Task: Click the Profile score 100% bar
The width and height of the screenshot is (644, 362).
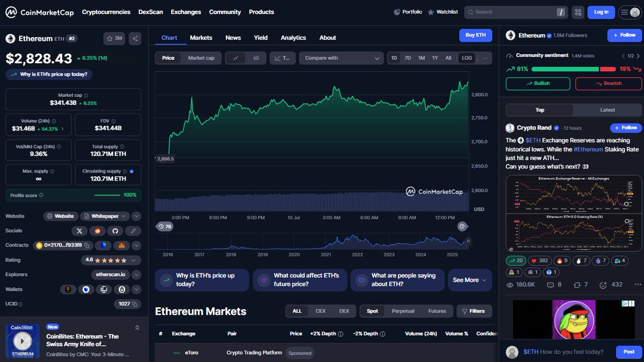Action: [x=74, y=195]
